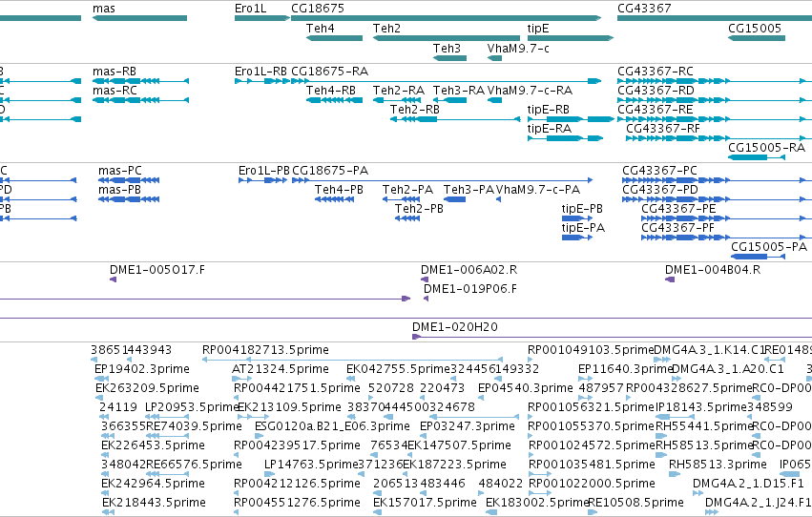Select the EK263209.5prime EST label
This screenshot has height=517, width=812.
coord(147,388)
